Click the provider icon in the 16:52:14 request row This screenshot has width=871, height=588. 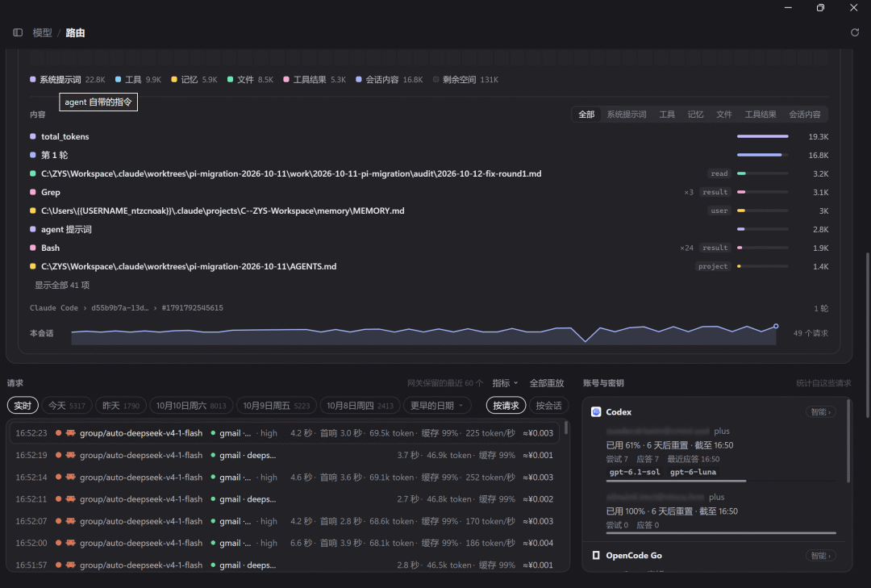[x=70, y=477]
